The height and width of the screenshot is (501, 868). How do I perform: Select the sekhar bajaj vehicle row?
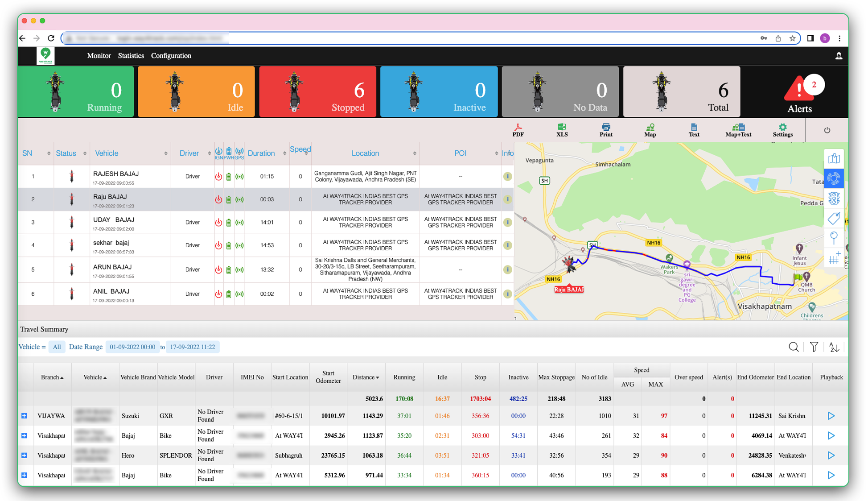point(265,245)
